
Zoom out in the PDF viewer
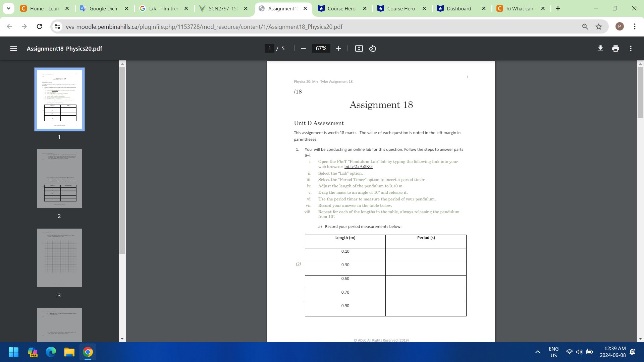tap(303, 48)
